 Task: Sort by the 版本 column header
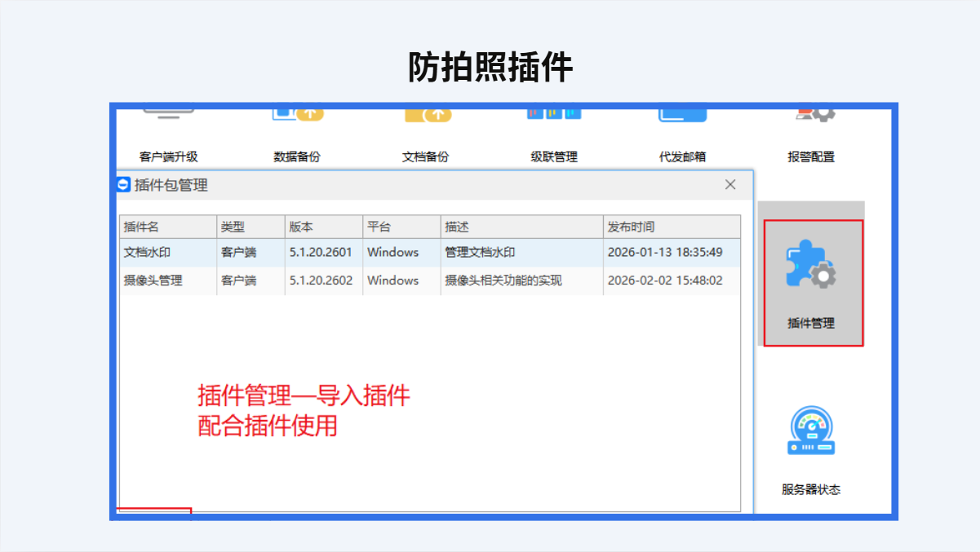point(324,227)
